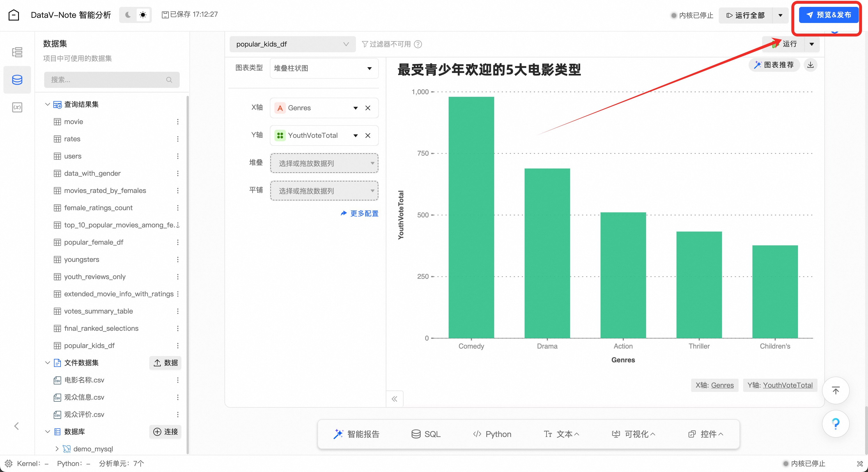Expand popular_kids_df dataset selector
Image resolution: width=868 pixels, height=472 pixels.
coord(292,44)
